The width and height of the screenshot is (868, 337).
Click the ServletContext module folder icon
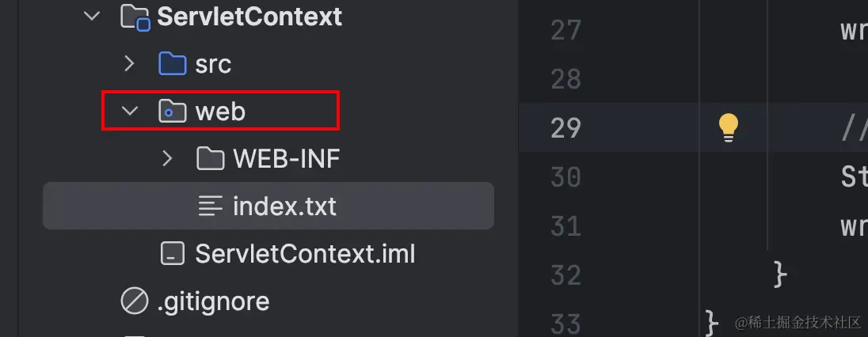(135, 17)
